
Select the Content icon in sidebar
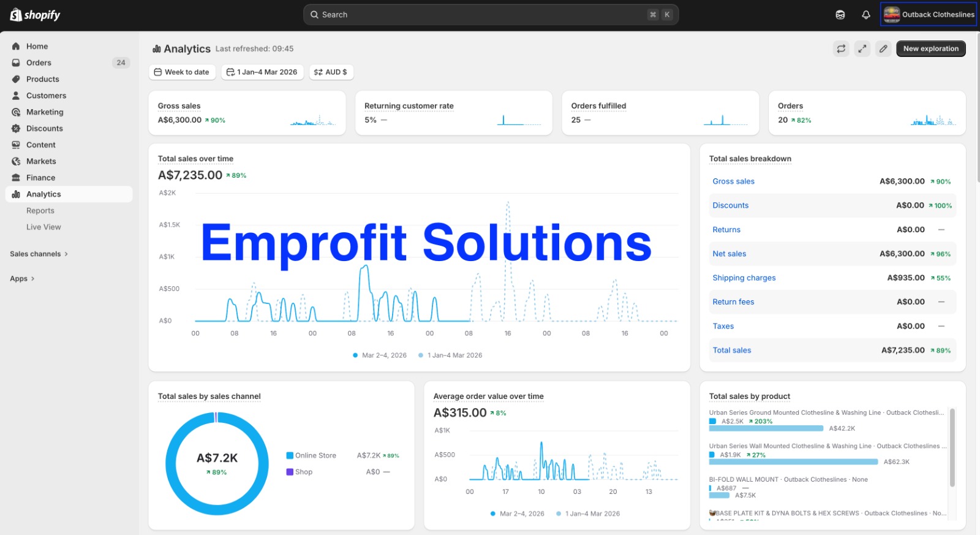[16, 145]
